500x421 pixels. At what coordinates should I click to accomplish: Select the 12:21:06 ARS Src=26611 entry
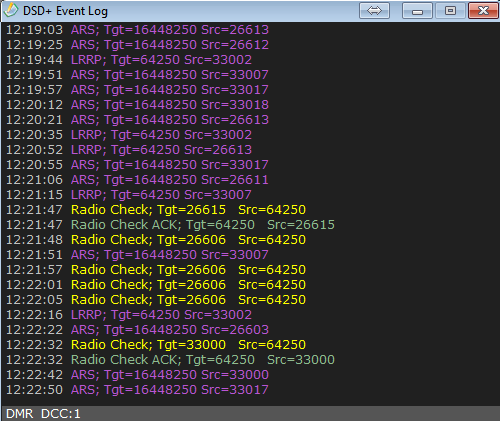tap(137, 180)
